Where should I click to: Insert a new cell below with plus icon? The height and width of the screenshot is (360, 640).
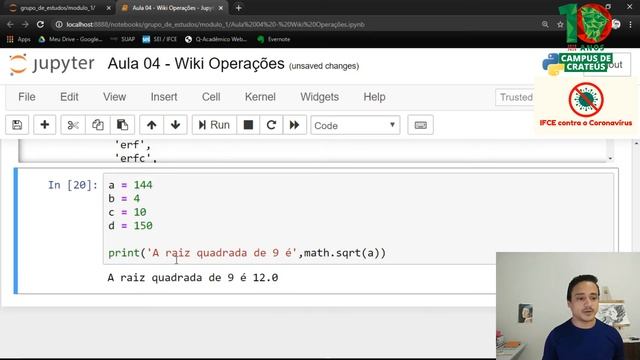(44, 125)
